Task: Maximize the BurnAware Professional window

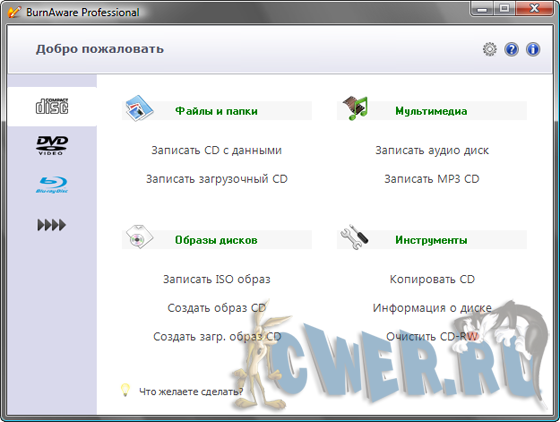Action: coord(504,8)
